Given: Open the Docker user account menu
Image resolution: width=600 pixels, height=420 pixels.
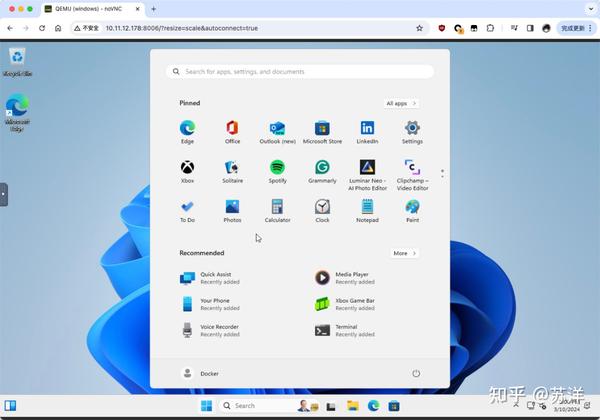Looking at the screenshot, I should [200, 373].
